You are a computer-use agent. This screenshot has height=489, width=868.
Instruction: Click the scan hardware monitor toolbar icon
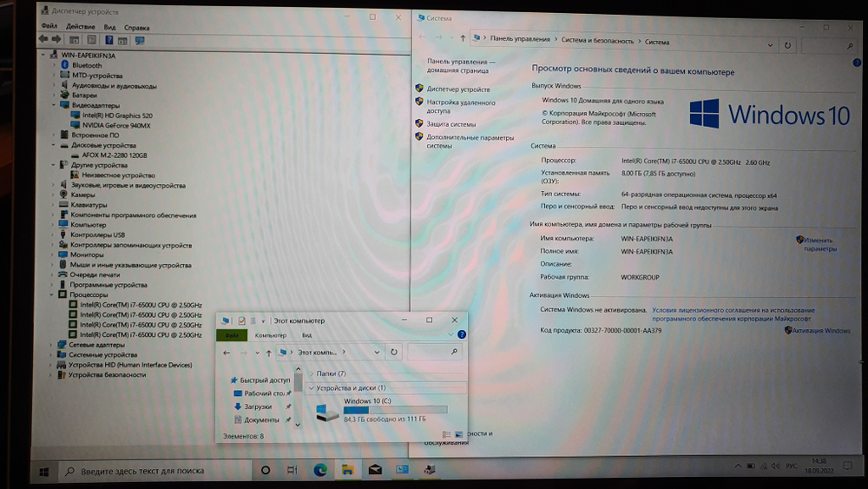coord(140,41)
